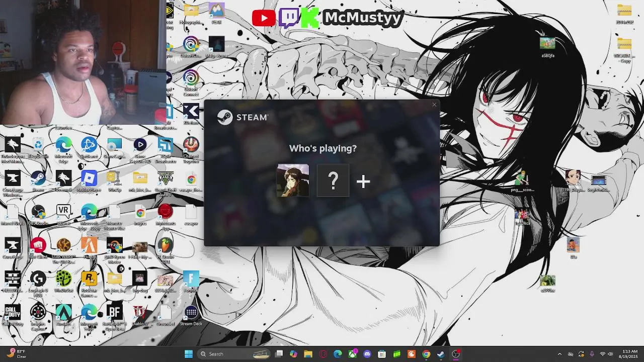Launch Riot Client desktop icon
The image size is (644, 362).
coord(38,249)
